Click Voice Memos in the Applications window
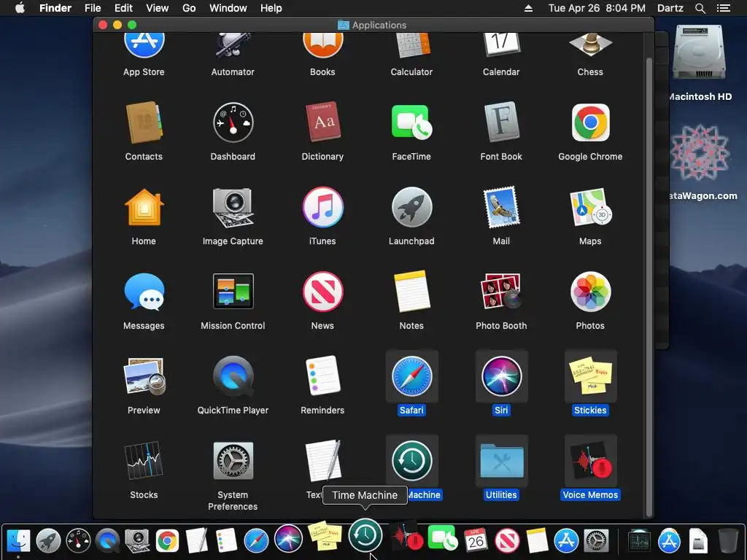Screen dimensions: 747x560 (590, 461)
